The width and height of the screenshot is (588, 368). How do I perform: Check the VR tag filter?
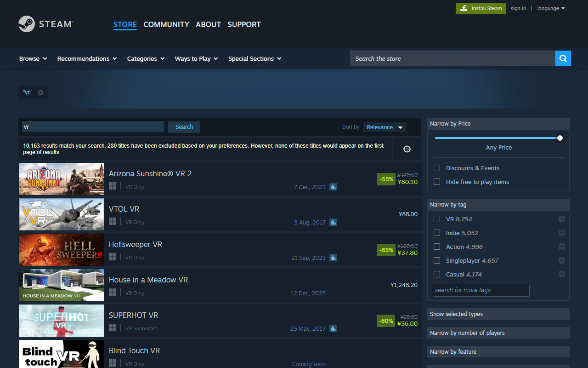tap(437, 219)
